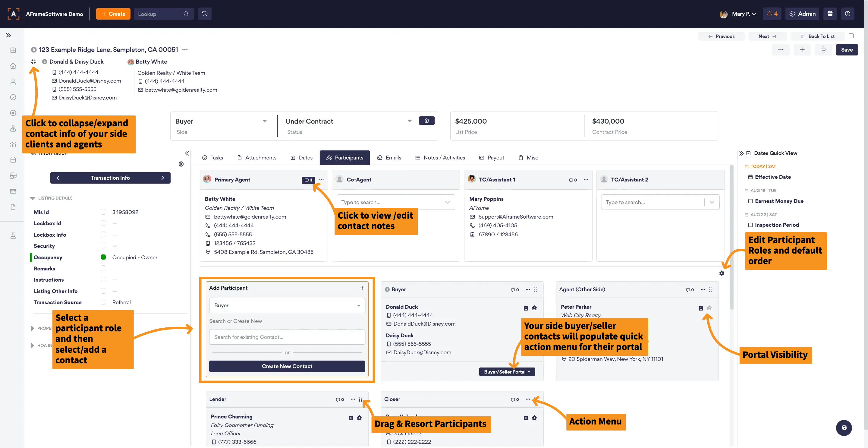Switch to the Notes / Activities tab
This screenshot has height=448, width=868.
point(440,158)
